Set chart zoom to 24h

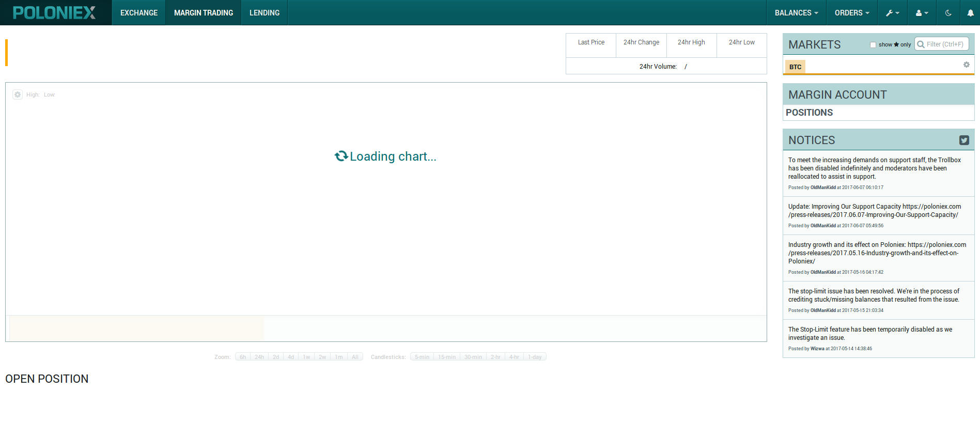(x=259, y=357)
